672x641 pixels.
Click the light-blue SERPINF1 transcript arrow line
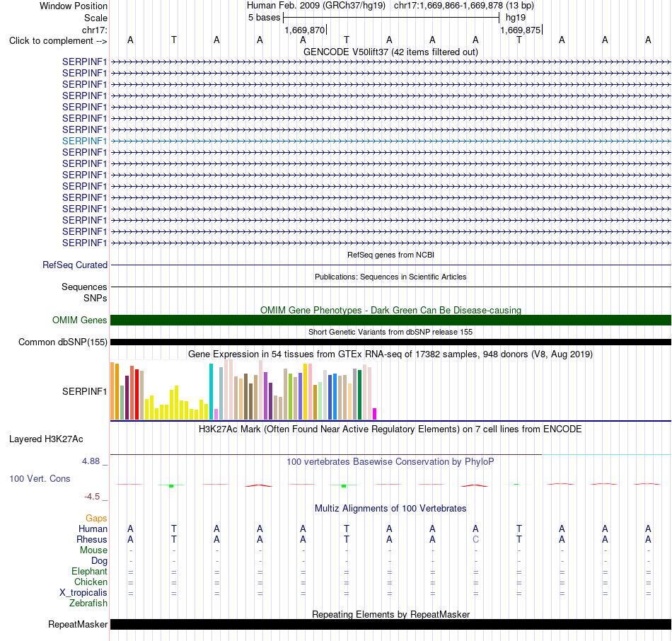pyautogui.click(x=390, y=141)
